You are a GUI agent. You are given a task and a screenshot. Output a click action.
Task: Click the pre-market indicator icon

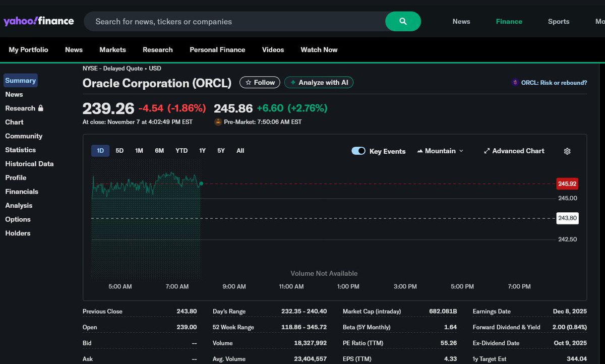[x=218, y=122]
